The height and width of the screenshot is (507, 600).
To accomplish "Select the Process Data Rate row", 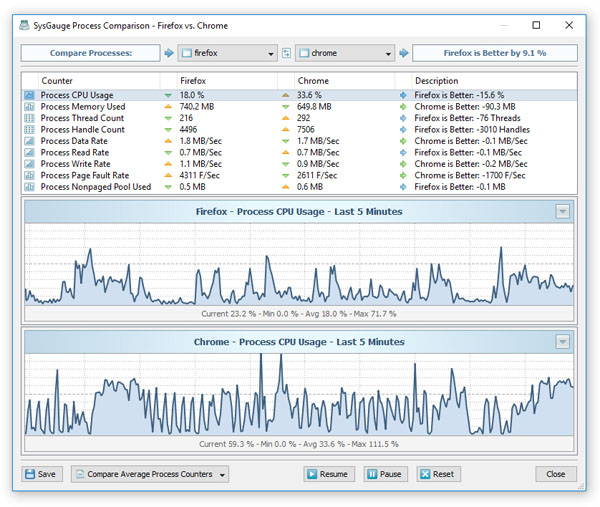I will 299,141.
